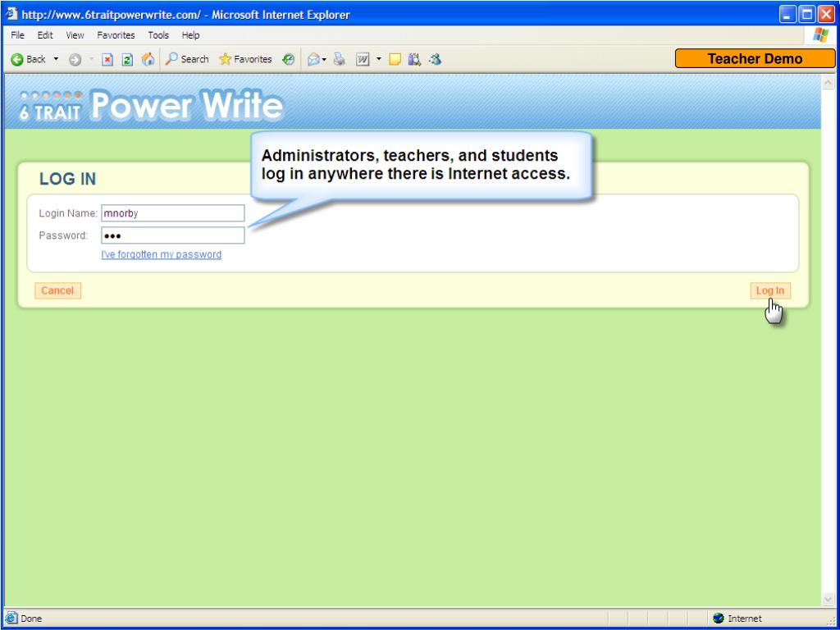This screenshot has height=630, width=840.
Task: Close the Internet Explorer window
Action: 826,14
